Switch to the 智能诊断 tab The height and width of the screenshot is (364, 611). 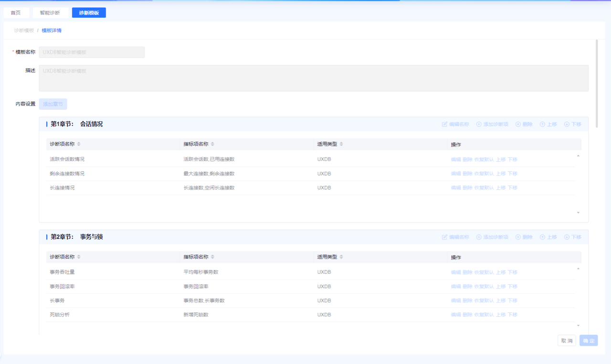coord(50,13)
